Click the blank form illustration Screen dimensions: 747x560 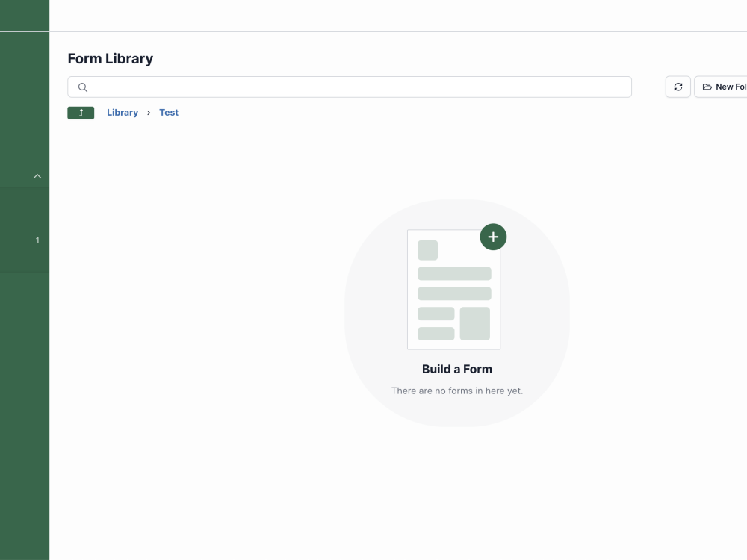(x=453, y=290)
